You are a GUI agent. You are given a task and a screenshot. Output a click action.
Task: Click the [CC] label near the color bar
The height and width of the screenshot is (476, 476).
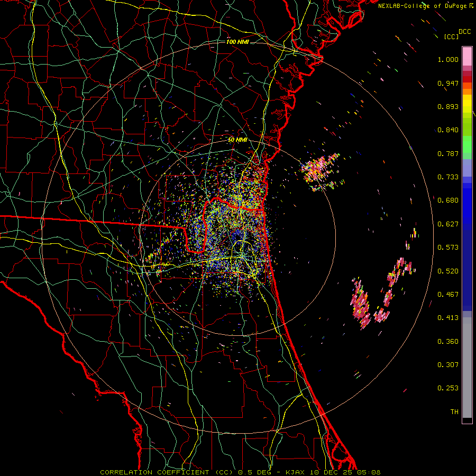(451, 36)
